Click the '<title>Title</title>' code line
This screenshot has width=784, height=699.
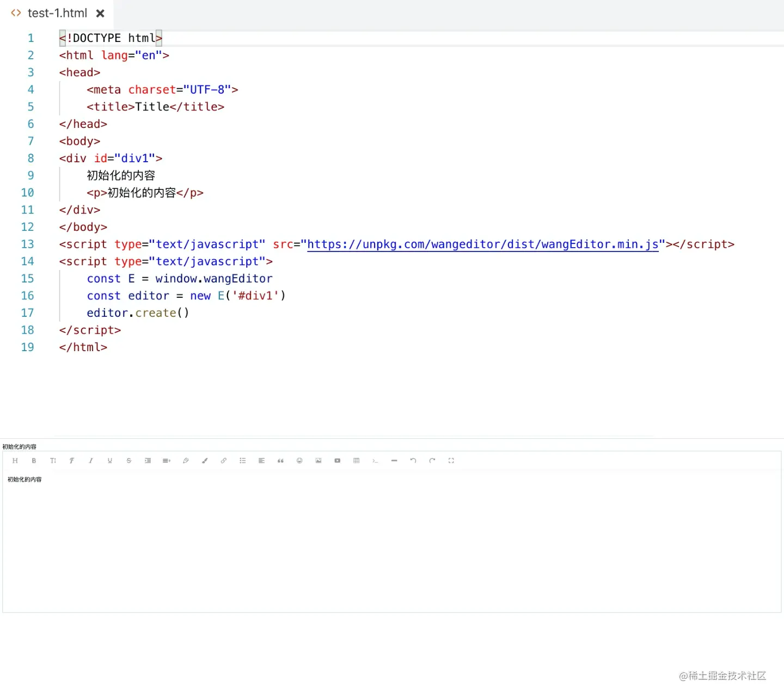[155, 107]
